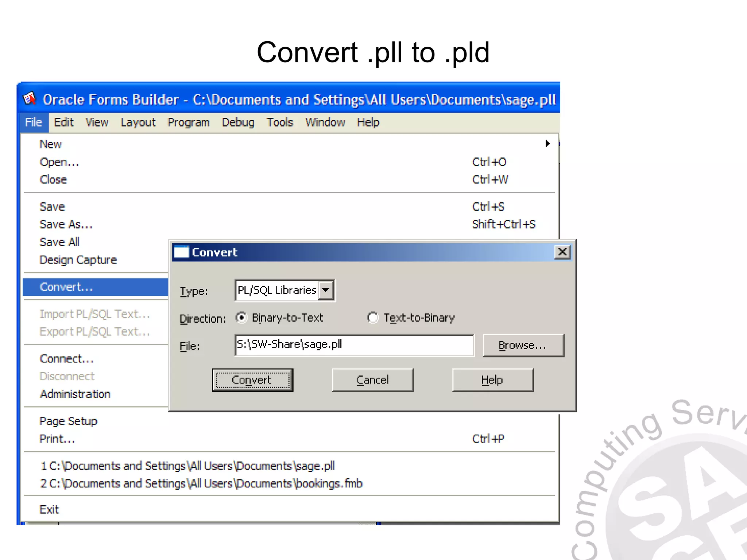Open the View menu
The height and width of the screenshot is (560, 747).
pos(97,122)
